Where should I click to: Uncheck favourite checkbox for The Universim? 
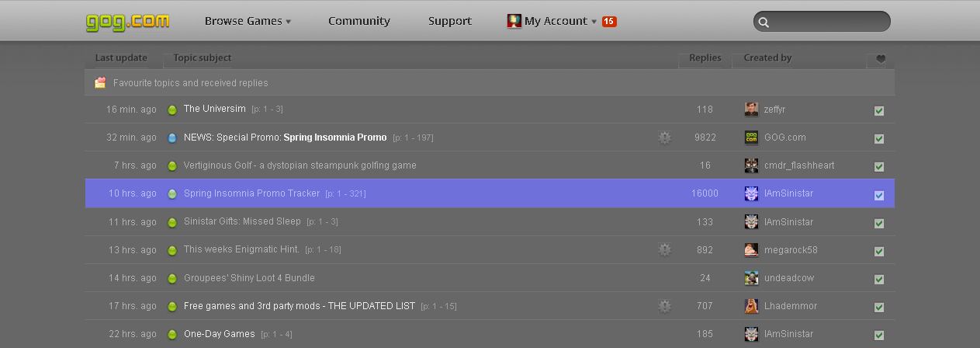click(879, 111)
